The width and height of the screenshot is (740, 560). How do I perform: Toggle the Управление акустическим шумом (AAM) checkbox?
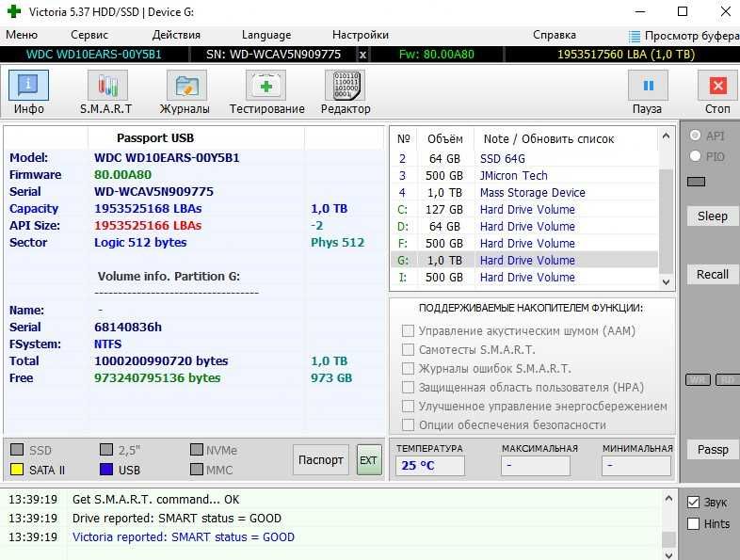coord(408,330)
